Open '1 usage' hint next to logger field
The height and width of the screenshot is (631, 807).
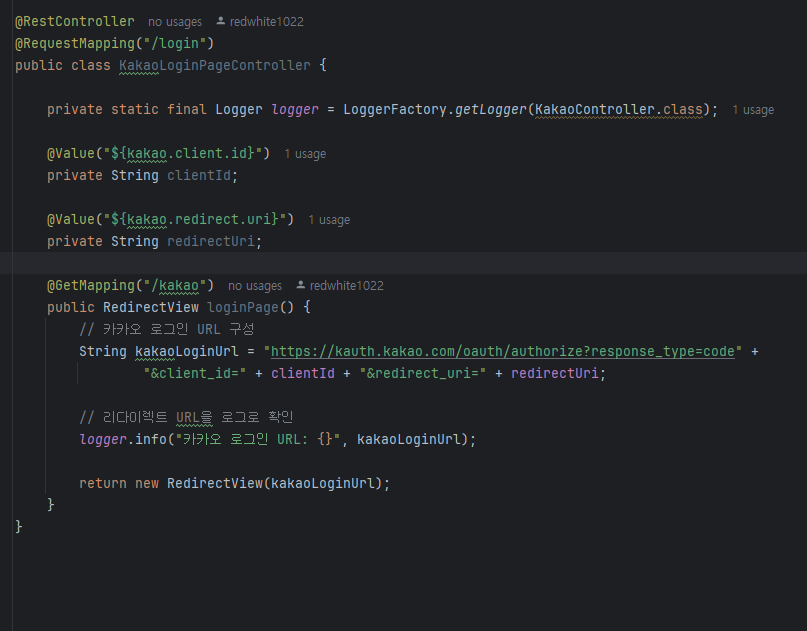coord(753,110)
